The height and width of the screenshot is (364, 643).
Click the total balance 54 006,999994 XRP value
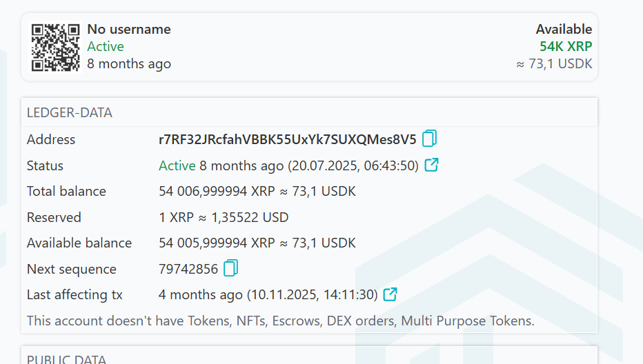[x=257, y=191]
